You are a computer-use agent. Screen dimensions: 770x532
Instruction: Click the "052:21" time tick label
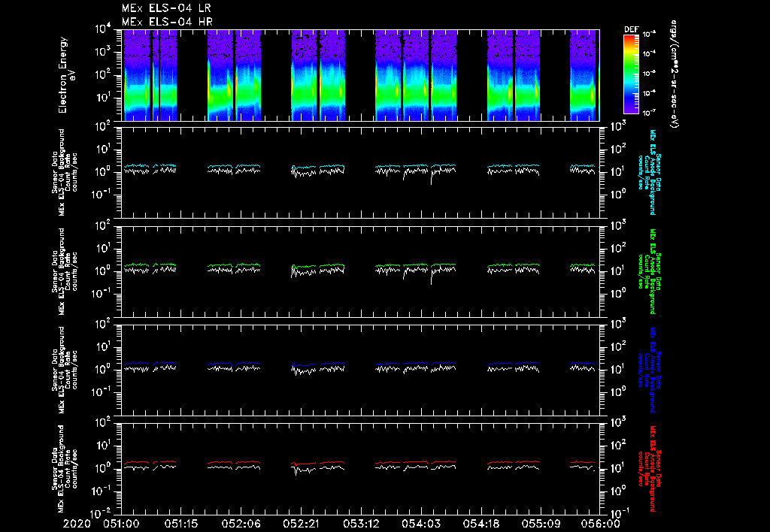[x=301, y=524]
